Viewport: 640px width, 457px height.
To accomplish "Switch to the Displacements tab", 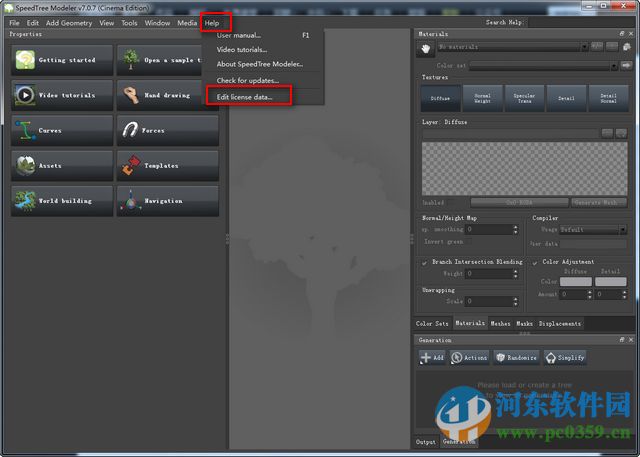I will [560, 324].
